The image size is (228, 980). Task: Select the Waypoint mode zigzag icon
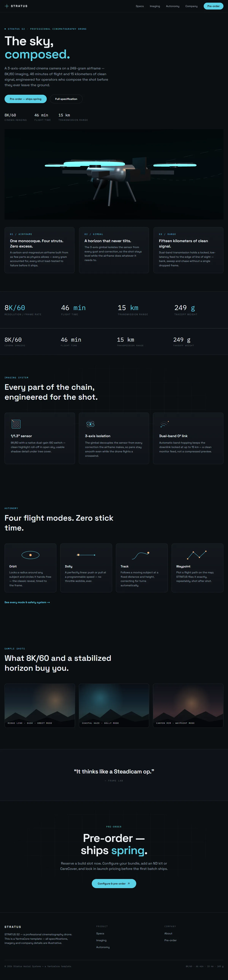coord(197,555)
